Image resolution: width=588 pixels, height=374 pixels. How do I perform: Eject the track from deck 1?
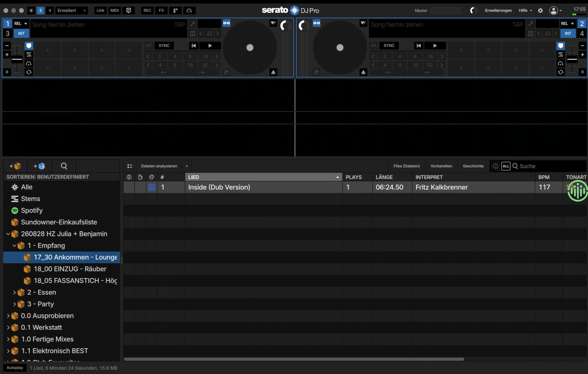(x=273, y=72)
